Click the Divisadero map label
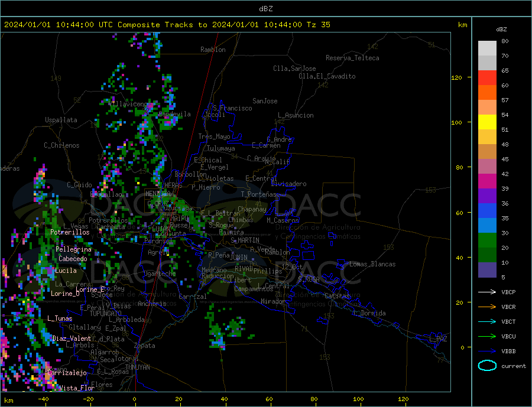The height and width of the screenshot is (407, 532). click(288, 184)
